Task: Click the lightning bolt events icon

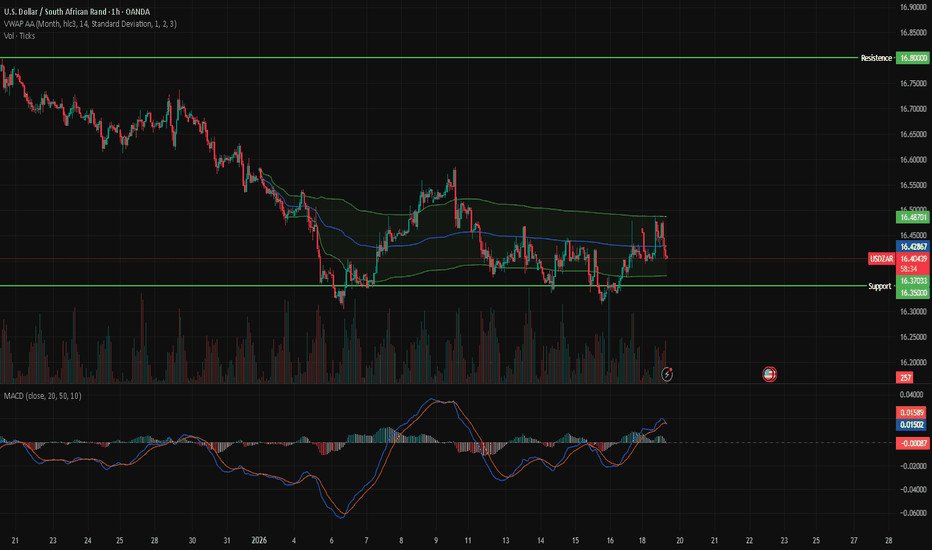Action: tap(667, 374)
